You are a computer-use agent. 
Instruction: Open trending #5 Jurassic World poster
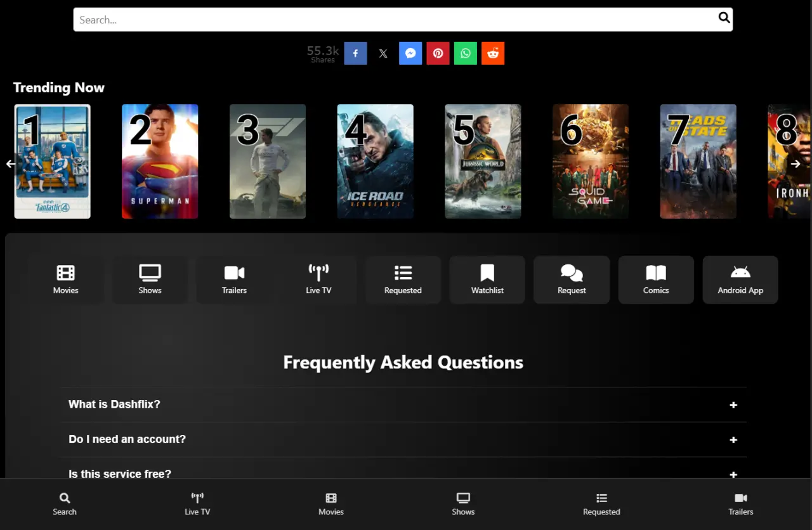coord(483,162)
